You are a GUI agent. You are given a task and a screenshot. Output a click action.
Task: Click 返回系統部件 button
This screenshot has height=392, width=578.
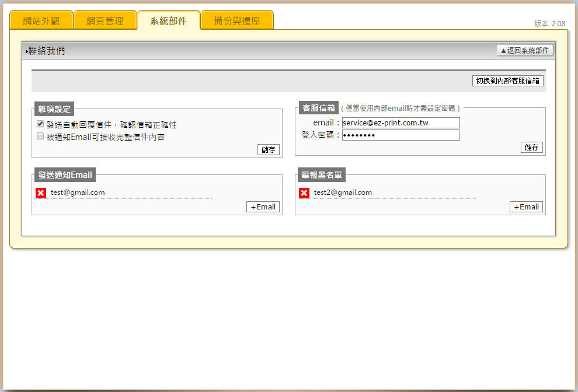[x=524, y=51]
